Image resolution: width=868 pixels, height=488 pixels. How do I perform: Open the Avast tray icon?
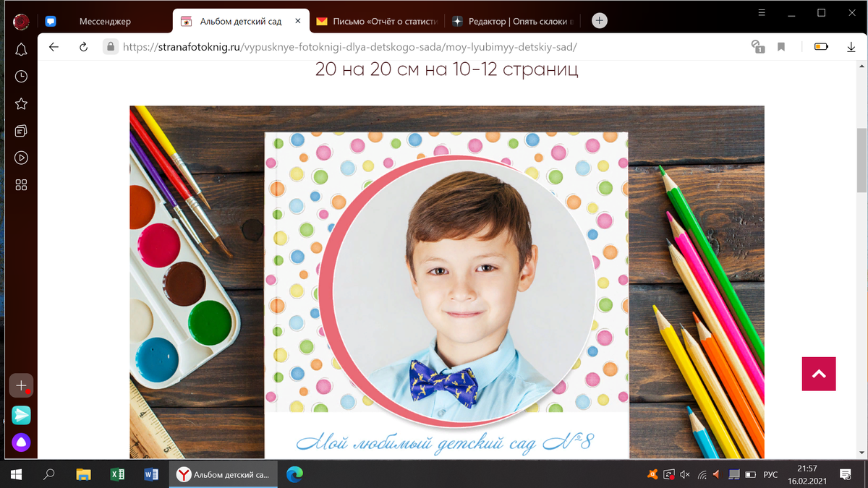[x=653, y=474]
